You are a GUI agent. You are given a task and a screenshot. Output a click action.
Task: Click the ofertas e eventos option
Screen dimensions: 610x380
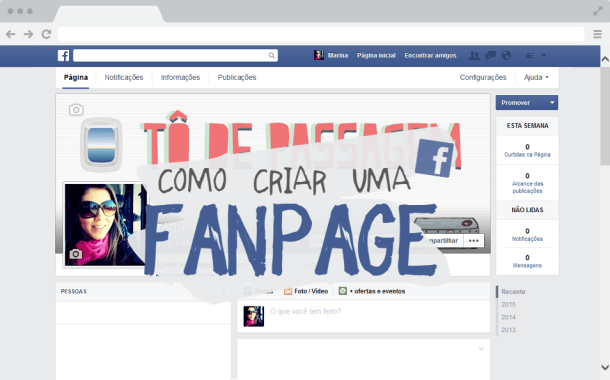pos(372,291)
